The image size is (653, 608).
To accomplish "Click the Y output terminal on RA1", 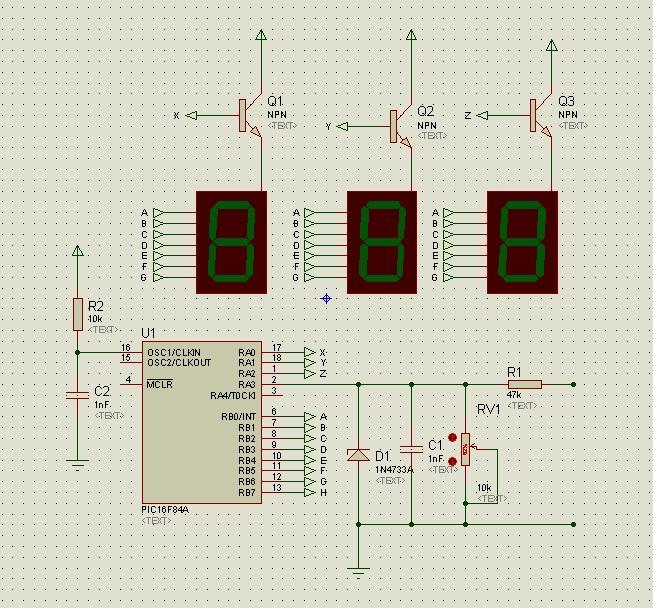I will (x=310, y=363).
